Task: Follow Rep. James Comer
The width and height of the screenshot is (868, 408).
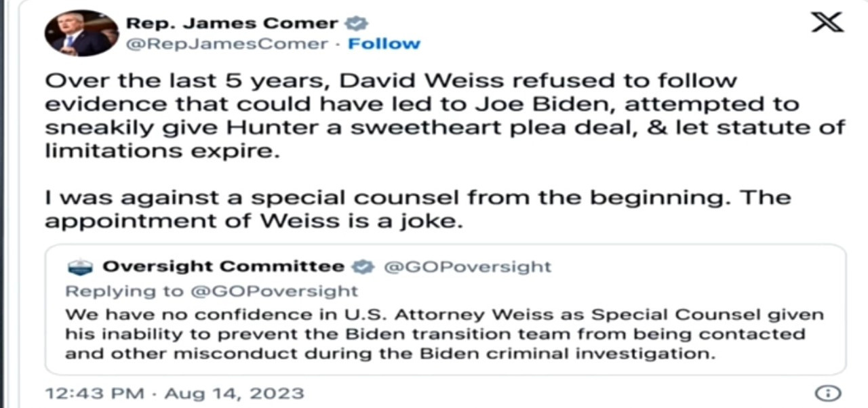Action: point(384,44)
